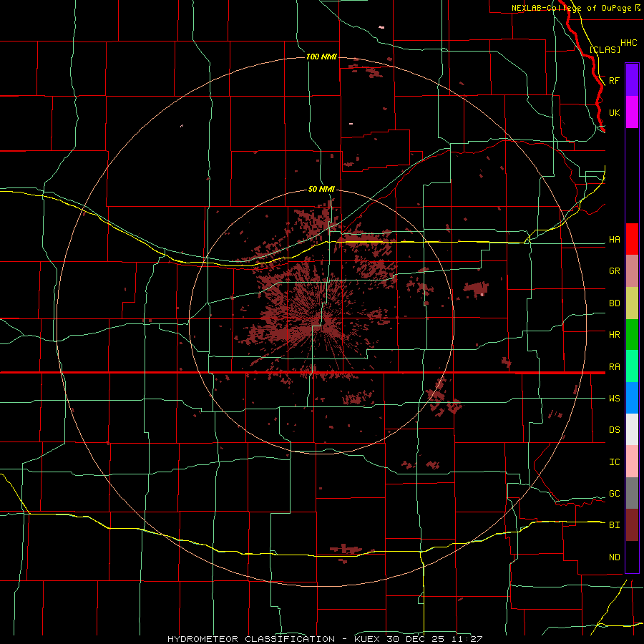Screen dimensions: 644x644
Task: Click the IC legend label text
Action: pyautogui.click(x=615, y=462)
